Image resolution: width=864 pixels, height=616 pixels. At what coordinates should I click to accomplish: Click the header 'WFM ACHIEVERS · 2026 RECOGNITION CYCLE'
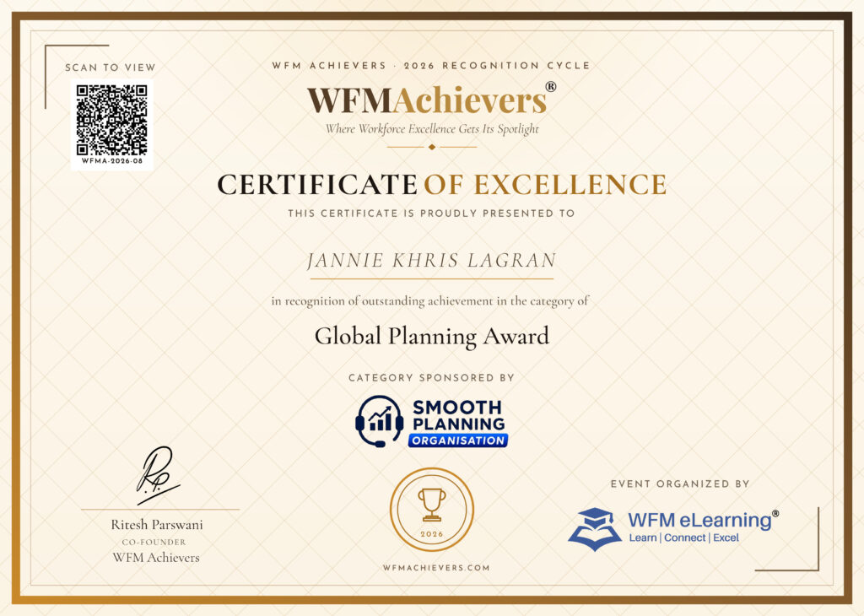[431, 66]
